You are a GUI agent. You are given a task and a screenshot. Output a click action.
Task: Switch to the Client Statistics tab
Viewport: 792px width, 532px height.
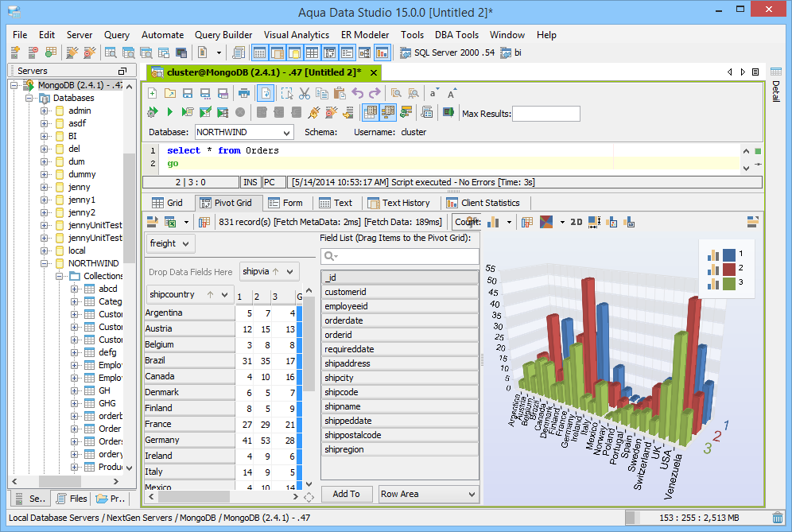tap(483, 203)
